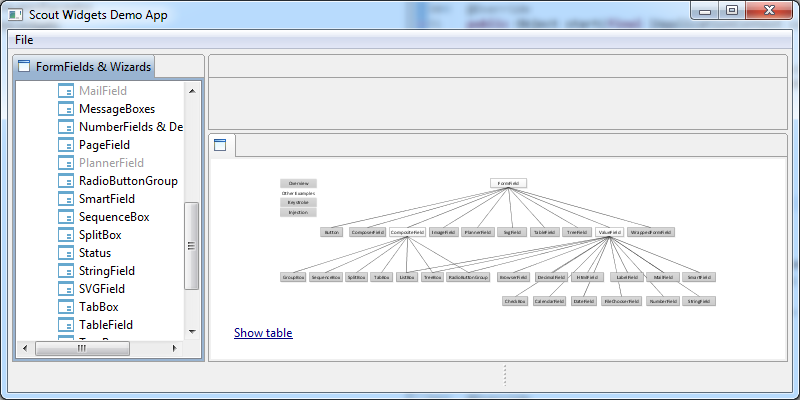Click the TabBox row icon in tree
801x401 pixels.
[66, 307]
